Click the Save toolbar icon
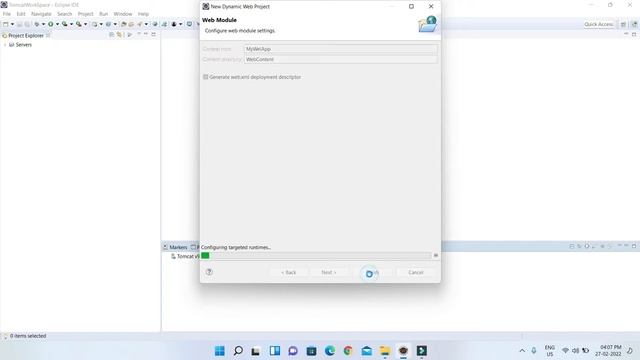Viewport: 640px width, 360px height. pyautogui.click(x=19, y=24)
